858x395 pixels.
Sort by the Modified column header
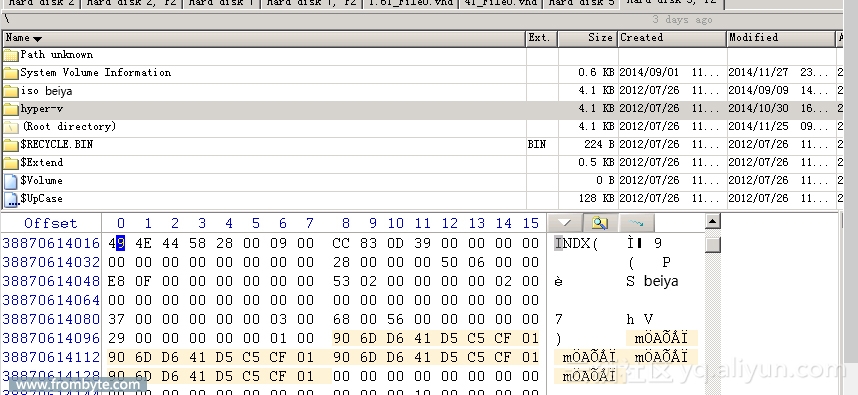(x=781, y=38)
